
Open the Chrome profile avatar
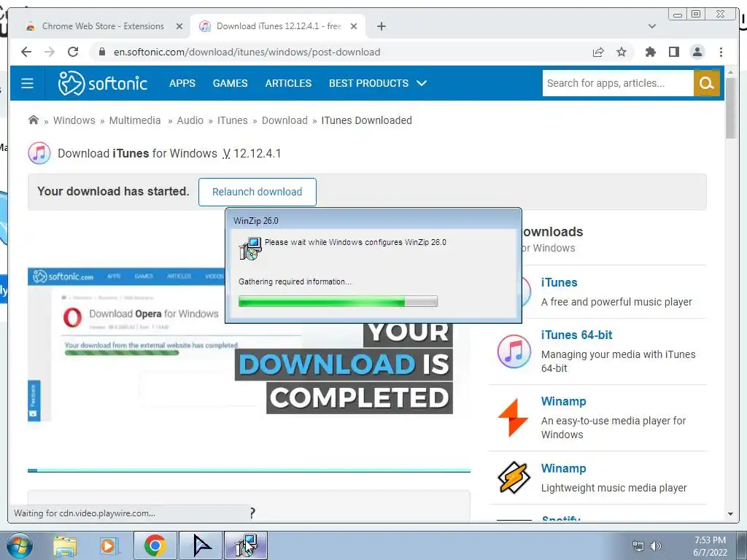[697, 52]
